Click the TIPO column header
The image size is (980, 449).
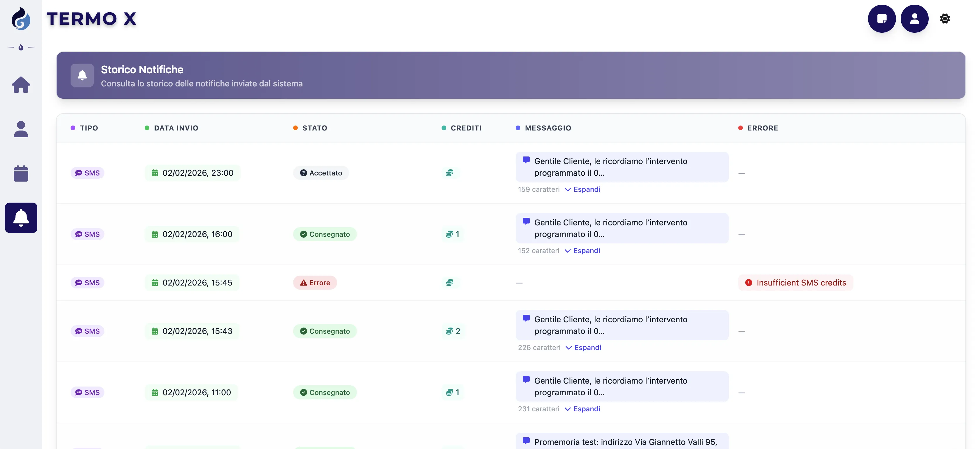click(x=85, y=128)
